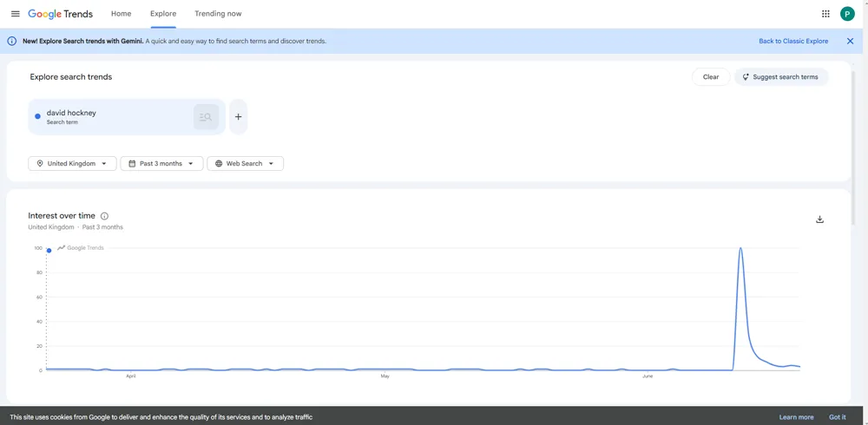Click the compare search icon beside david hockney
Viewport: 868px width, 425px height.
coord(206,117)
